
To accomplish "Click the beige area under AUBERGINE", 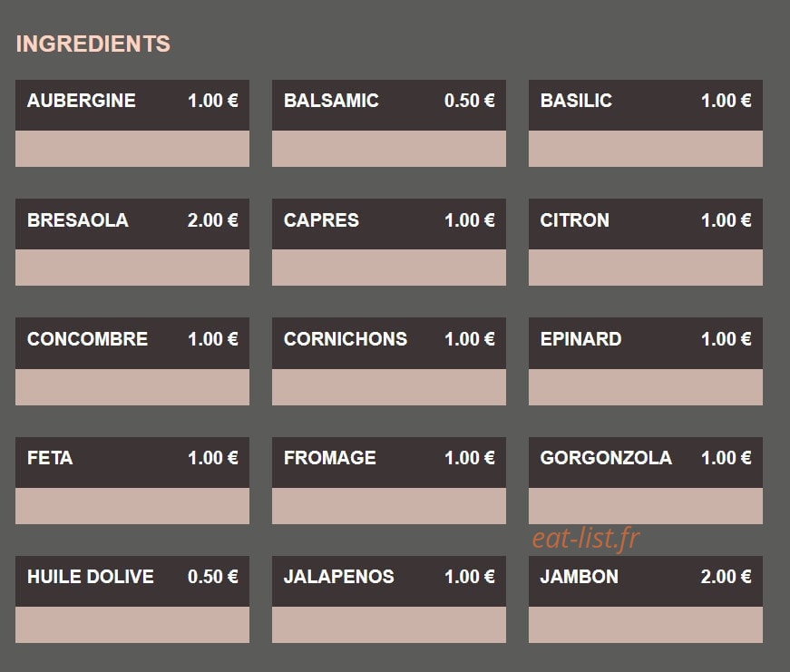I will [x=132, y=149].
